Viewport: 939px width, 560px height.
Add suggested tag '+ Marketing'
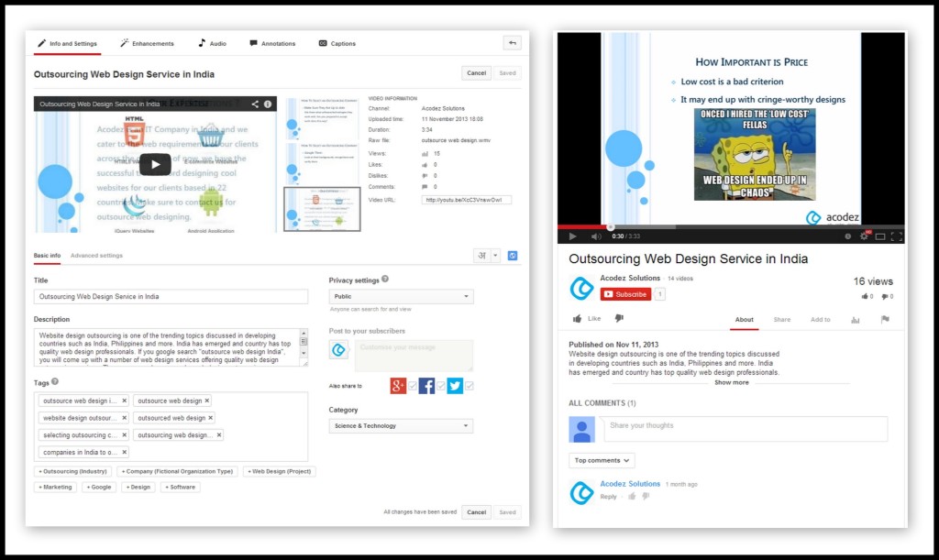click(x=55, y=487)
